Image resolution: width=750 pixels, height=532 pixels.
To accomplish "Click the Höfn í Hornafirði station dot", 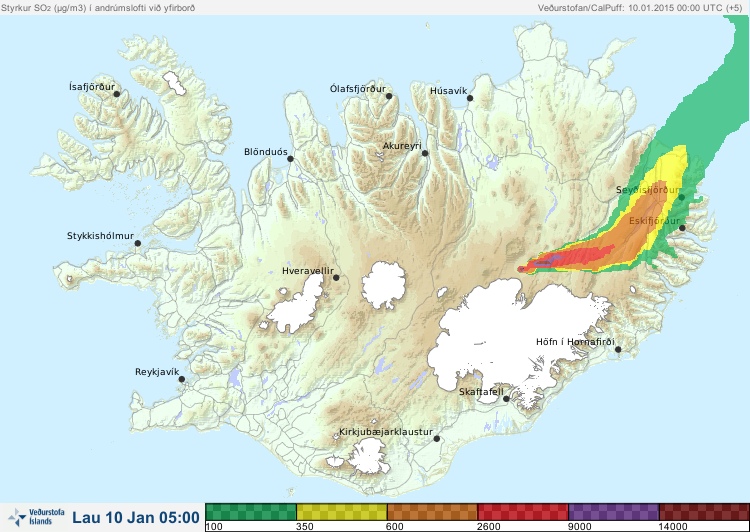I will [618, 350].
